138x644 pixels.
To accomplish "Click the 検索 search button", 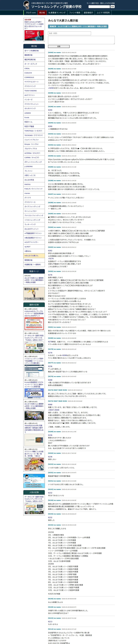I will [x=112, y=7].
